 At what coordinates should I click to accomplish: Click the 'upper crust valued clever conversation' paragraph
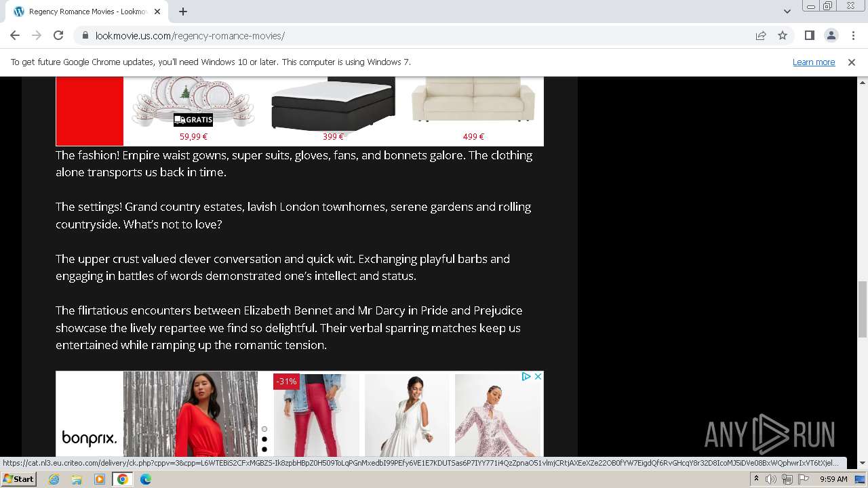(283, 267)
